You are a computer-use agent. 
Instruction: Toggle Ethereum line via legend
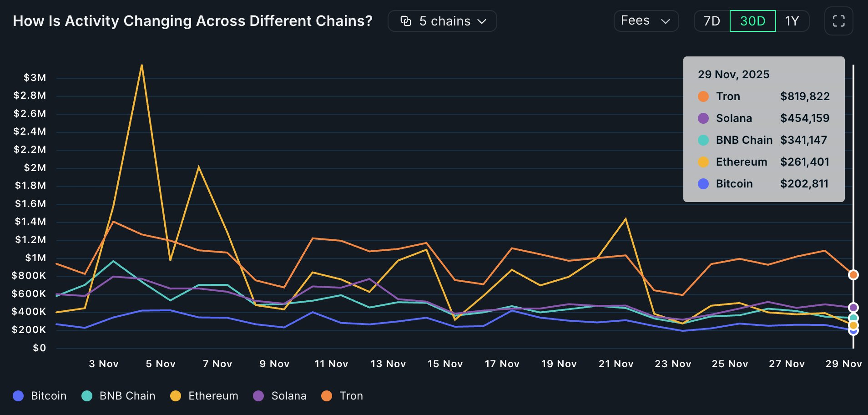click(x=204, y=396)
